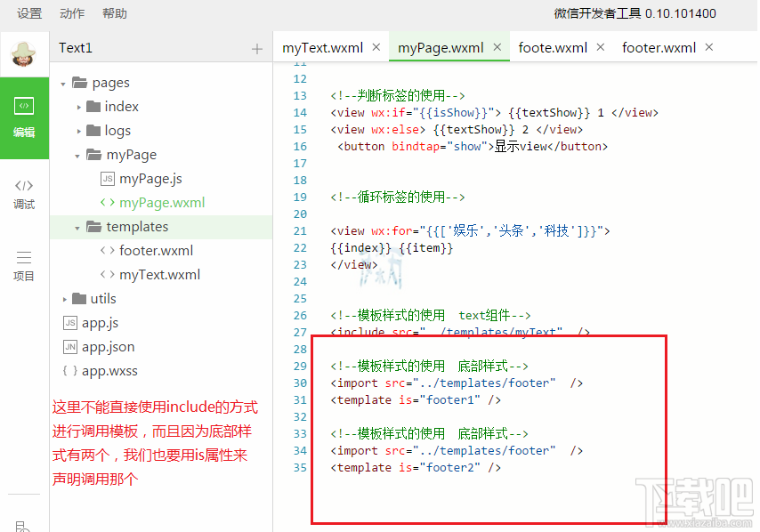The width and height of the screenshot is (760, 532).
Task: Click line number 21 in the gutter
Action: coord(300,230)
